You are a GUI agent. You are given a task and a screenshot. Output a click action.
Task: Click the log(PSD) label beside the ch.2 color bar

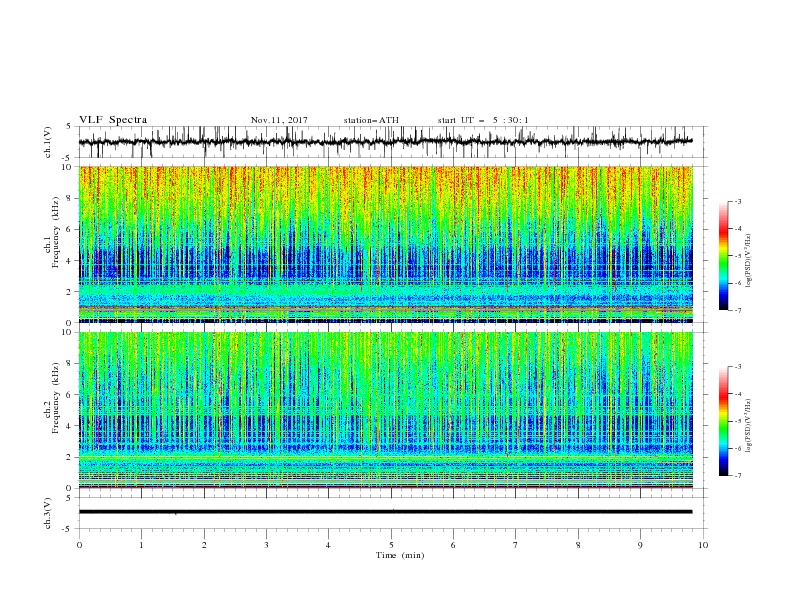[x=748, y=425]
